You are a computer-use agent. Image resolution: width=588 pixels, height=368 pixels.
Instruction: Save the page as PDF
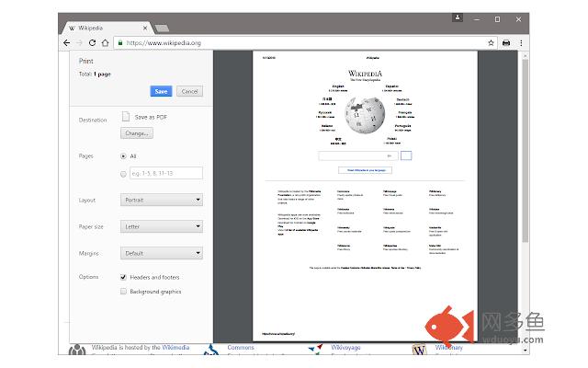[161, 91]
